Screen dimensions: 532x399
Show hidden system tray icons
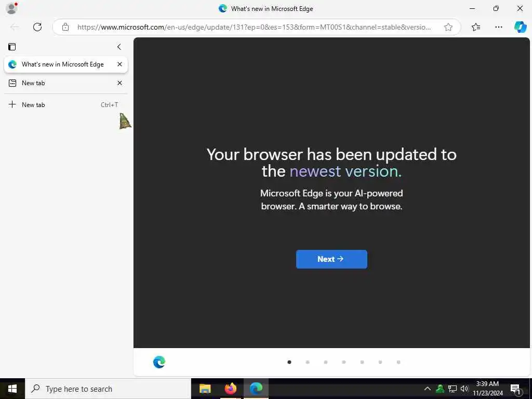(428, 389)
